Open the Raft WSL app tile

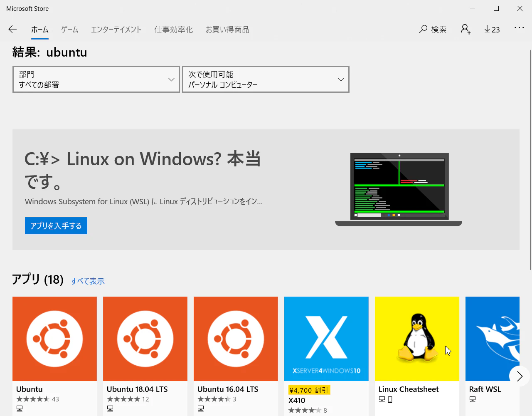click(493, 339)
